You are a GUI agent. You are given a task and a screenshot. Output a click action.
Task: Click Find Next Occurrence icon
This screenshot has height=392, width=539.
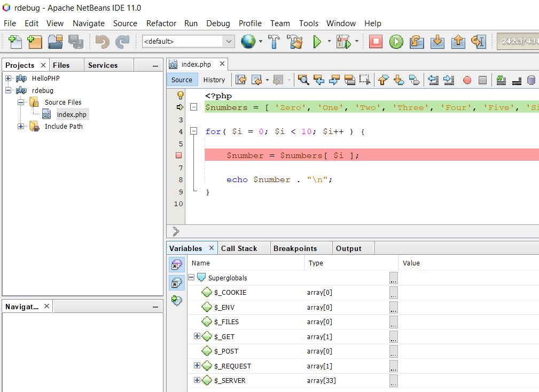[x=334, y=80]
